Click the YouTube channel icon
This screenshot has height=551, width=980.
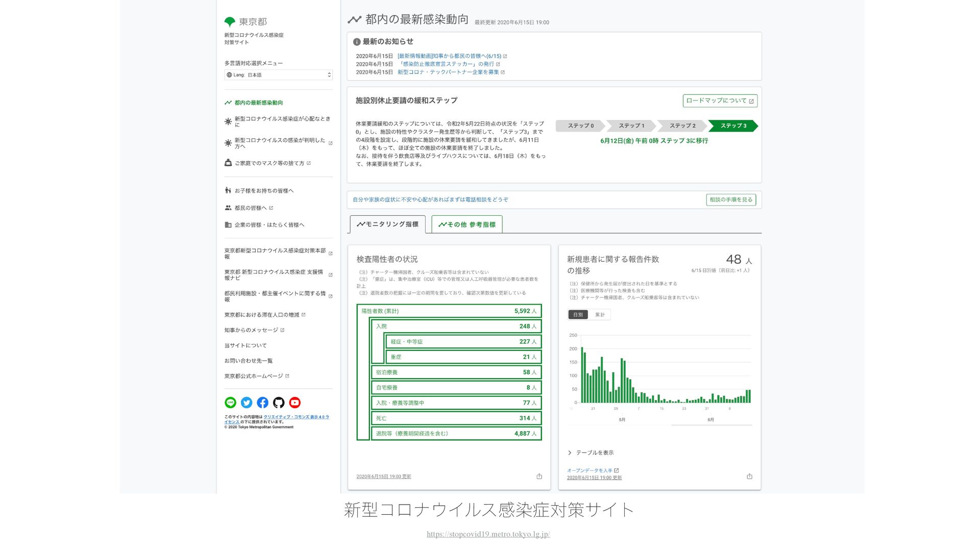[295, 403]
